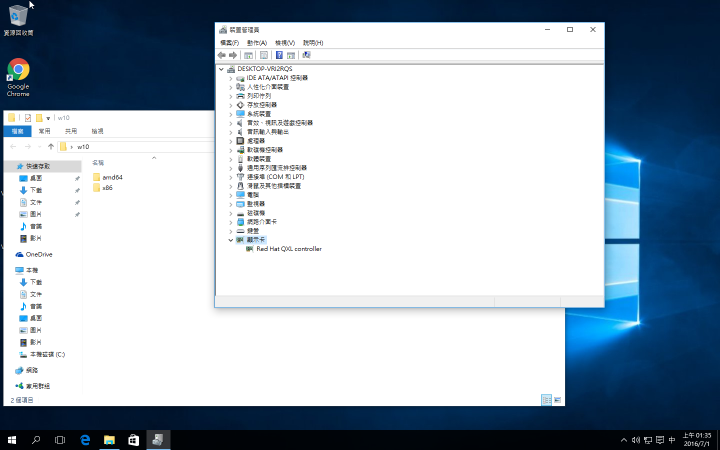Select the keyboards (鍵盤) category icon
Viewport: 720px width, 450px height.
pos(240,231)
